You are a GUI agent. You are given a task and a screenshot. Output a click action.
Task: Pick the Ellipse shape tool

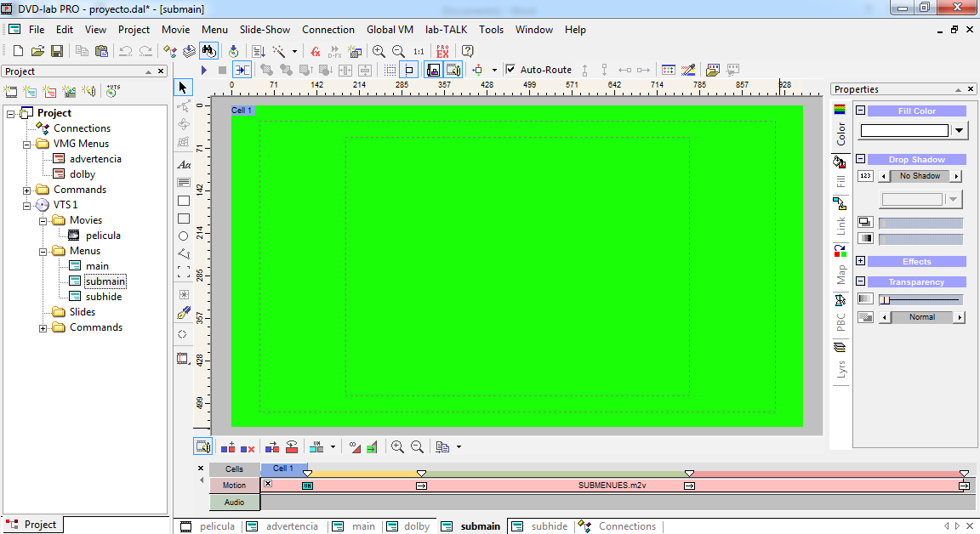183,236
